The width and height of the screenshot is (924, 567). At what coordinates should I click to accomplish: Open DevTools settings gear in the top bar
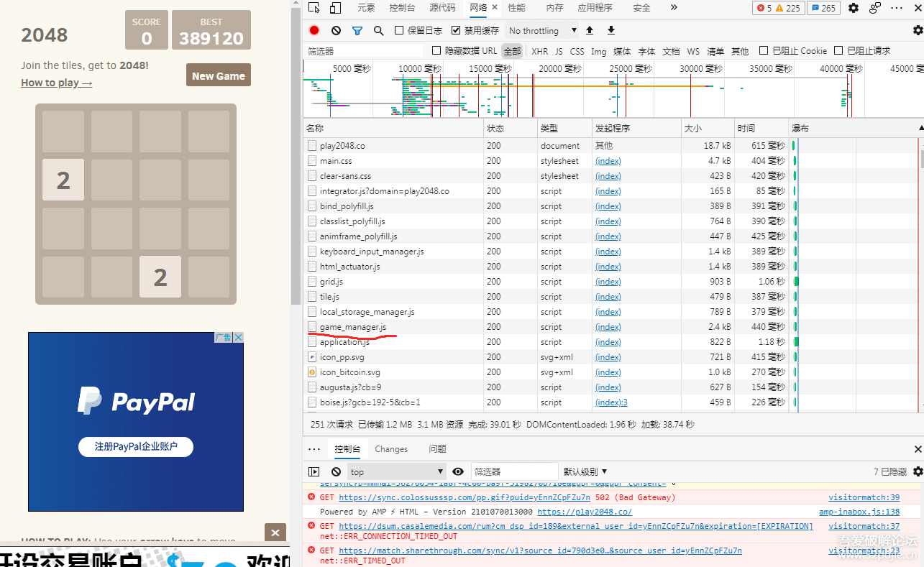[x=854, y=8]
